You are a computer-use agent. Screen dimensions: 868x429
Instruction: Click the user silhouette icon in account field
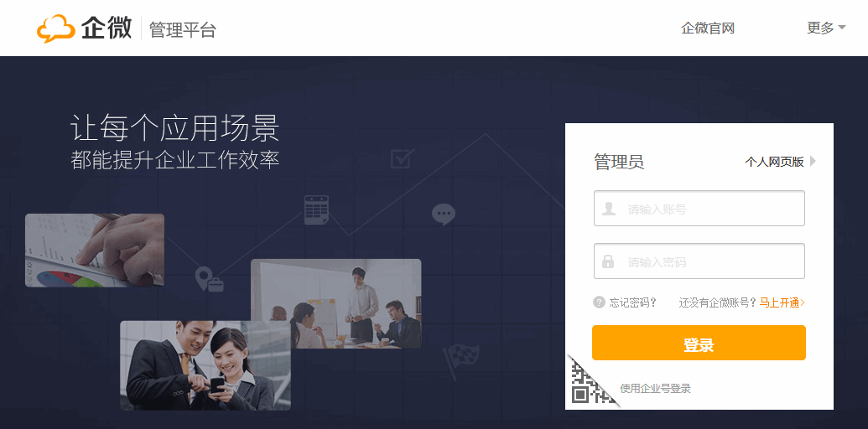609,209
